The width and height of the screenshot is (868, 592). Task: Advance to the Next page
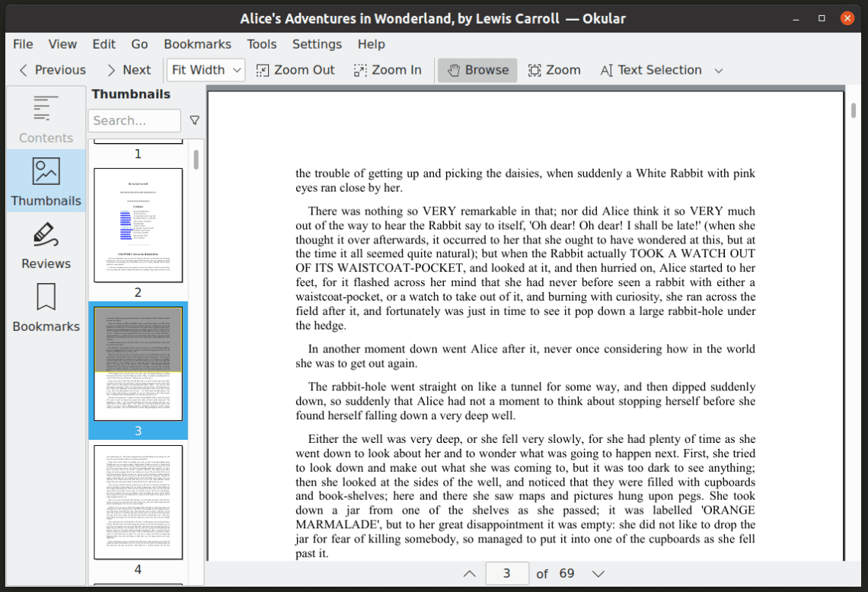[129, 69]
